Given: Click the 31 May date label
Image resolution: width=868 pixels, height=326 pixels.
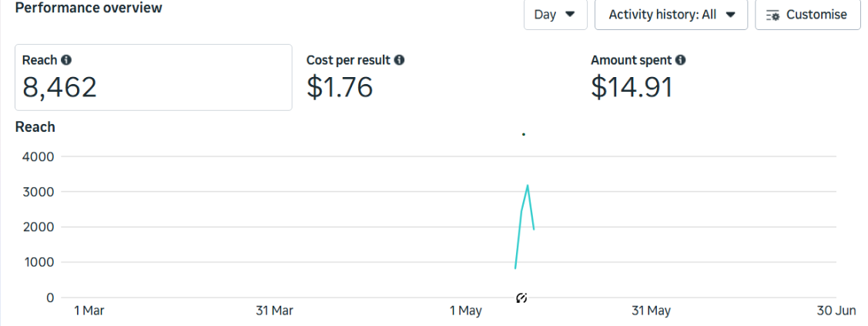Looking at the screenshot, I should 651,311.
